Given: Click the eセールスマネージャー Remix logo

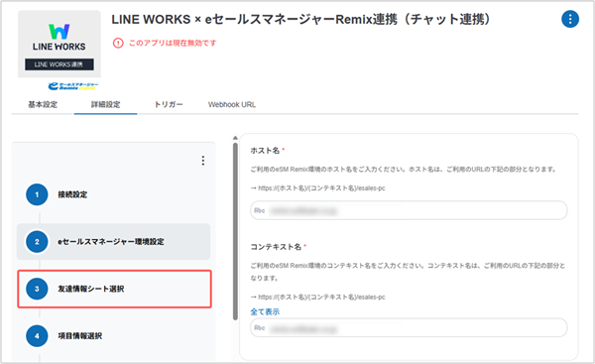Looking at the screenshot, I should tap(73, 86).
